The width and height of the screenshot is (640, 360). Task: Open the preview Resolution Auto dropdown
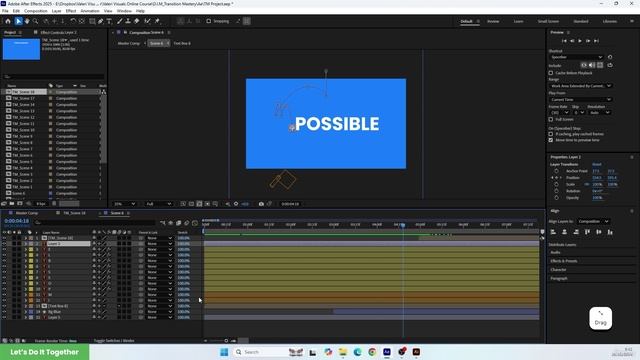point(599,113)
